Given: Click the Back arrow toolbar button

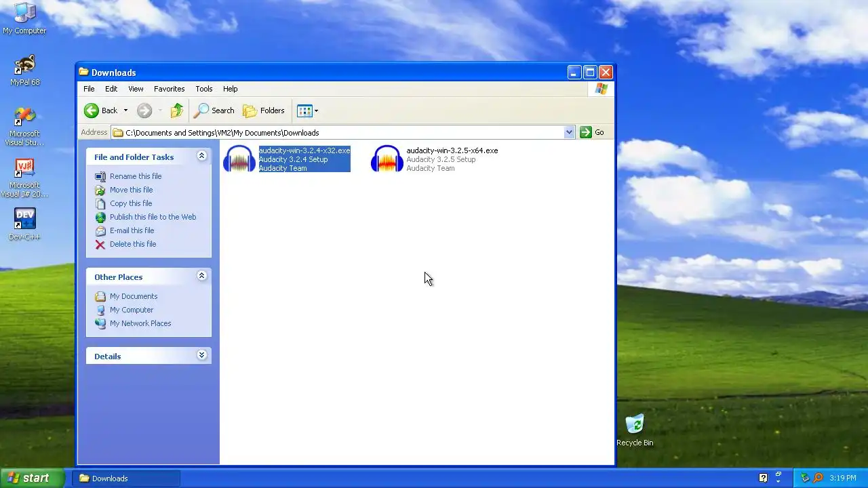Looking at the screenshot, I should click(x=100, y=110).
